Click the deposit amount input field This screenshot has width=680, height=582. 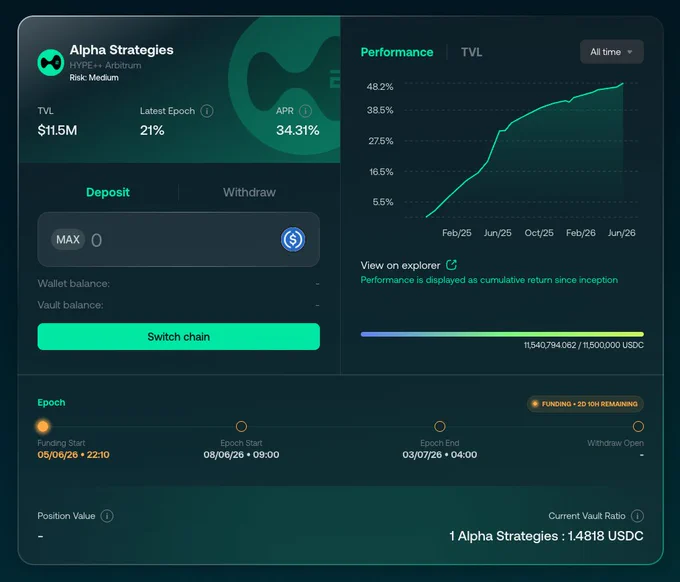pos(179,239)
